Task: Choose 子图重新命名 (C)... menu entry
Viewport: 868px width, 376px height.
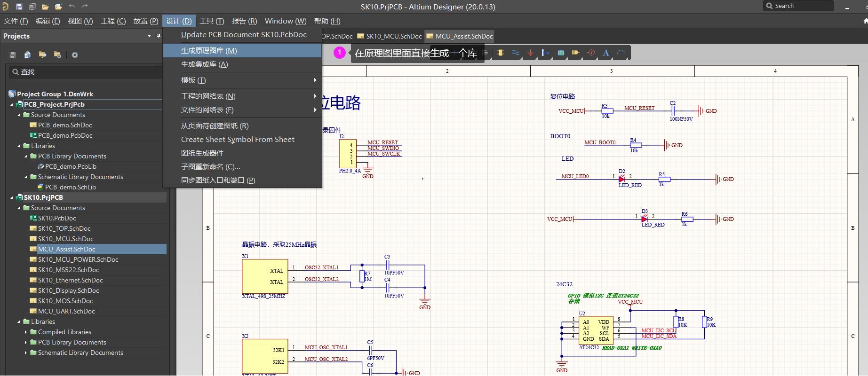Action: coord(242,167)
